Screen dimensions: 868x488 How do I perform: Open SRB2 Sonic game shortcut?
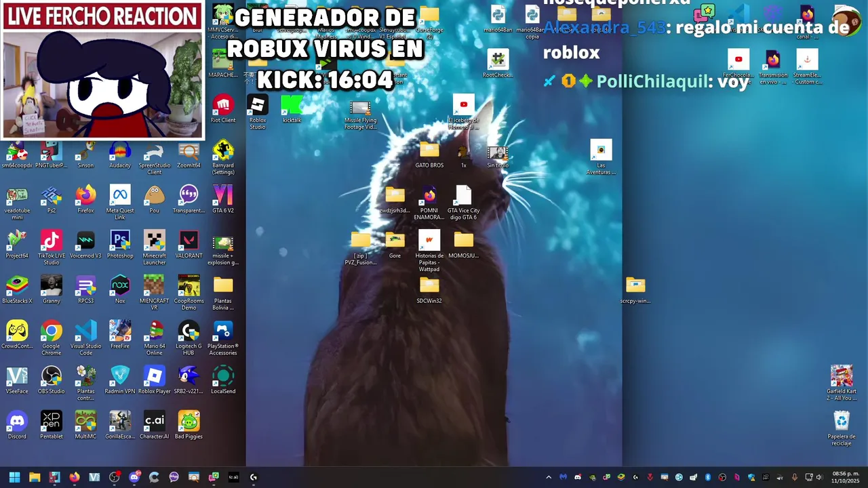(189, 381)
